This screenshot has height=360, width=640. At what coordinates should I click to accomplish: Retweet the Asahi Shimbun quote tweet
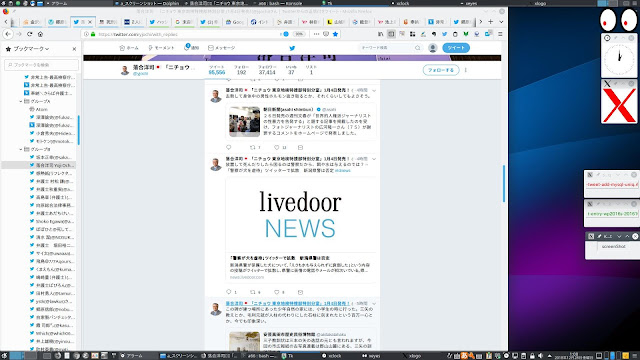(253, 147)
